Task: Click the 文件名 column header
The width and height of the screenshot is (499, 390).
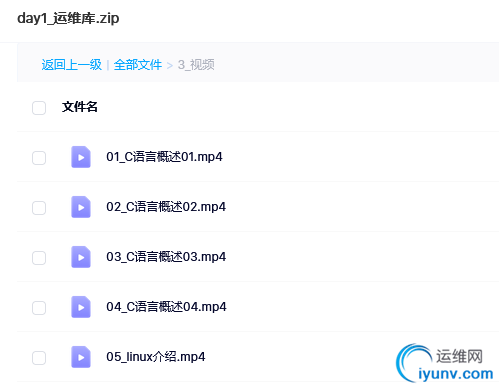Action: (x=80, y=107)
